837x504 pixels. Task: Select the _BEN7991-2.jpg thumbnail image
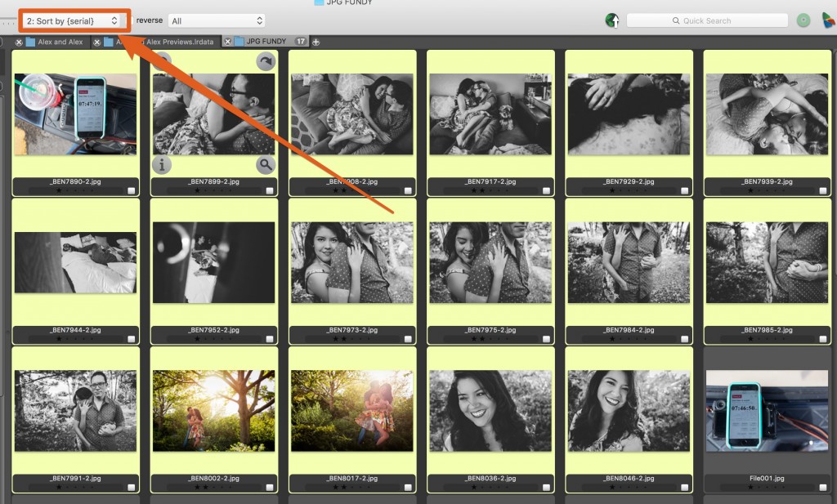(75, 411)
